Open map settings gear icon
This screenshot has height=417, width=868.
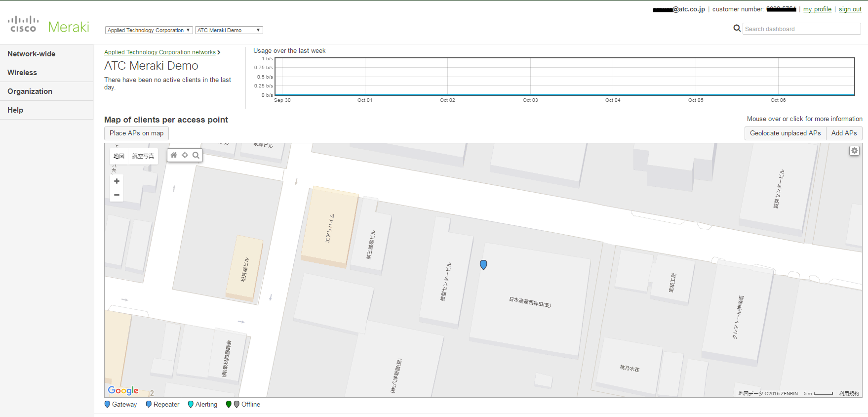coord(854,151)
